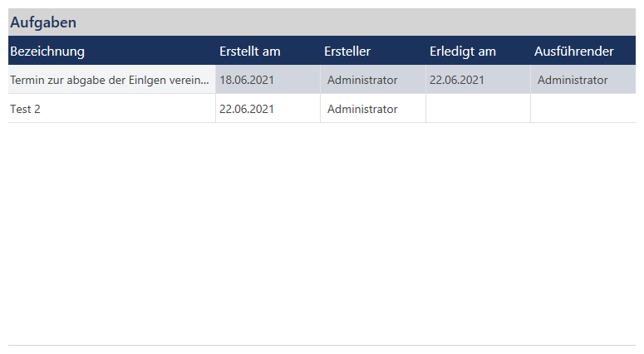Sort by the Erstellt am column header
The height and width of the screenshot is (354, 644).
249,52
